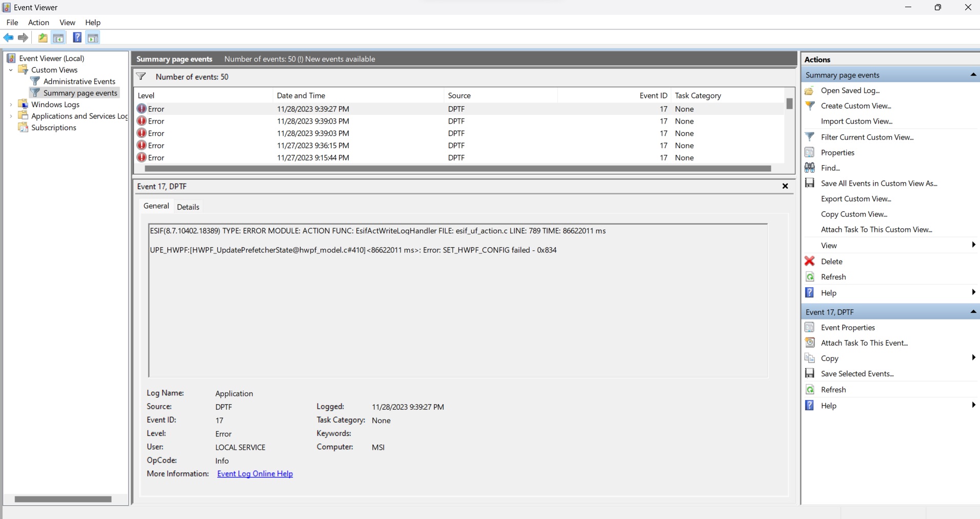Expand Applications and Services Logs
This screenshot has height=519, width=980.
11,116
